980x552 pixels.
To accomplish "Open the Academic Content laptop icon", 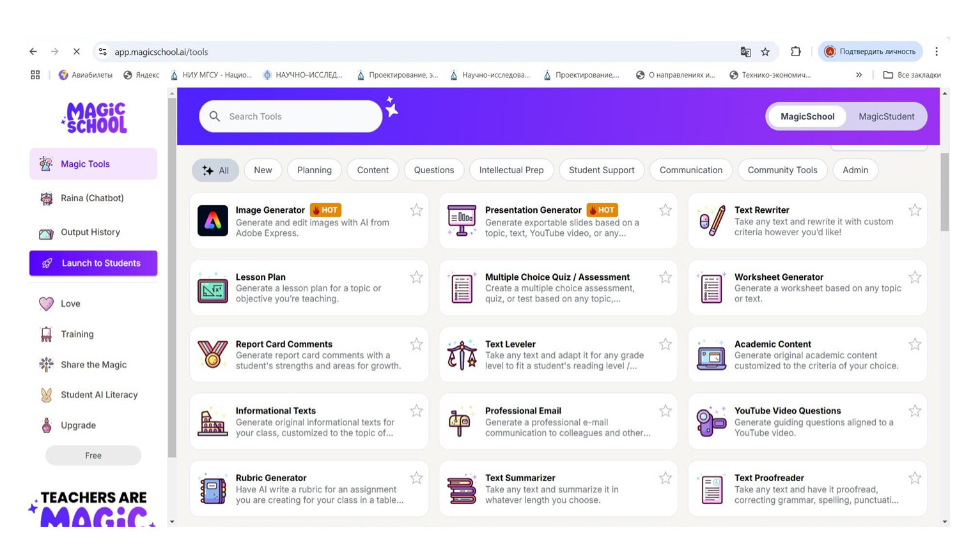I will [x=712, y=355].
